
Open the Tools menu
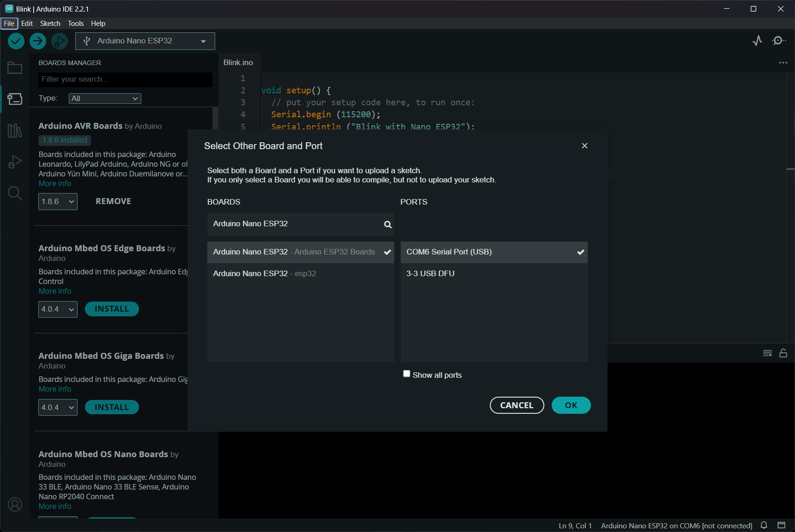click(x=76, y=24)
